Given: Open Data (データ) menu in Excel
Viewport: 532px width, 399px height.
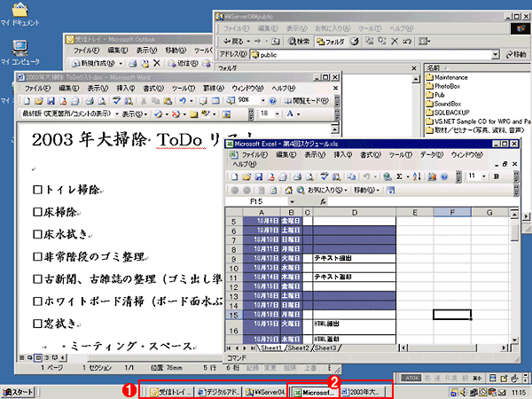Looking at the screenshot, I should 432,154.
